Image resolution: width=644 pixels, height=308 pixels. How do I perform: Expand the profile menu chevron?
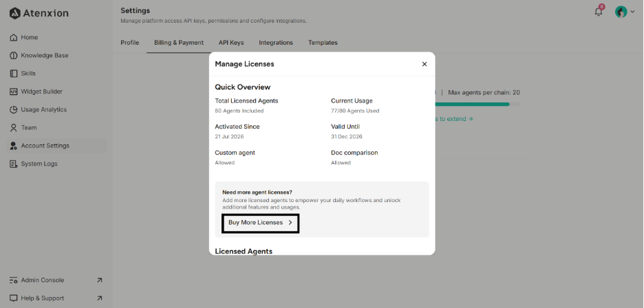pyautogui.click(x=632, y=12)
